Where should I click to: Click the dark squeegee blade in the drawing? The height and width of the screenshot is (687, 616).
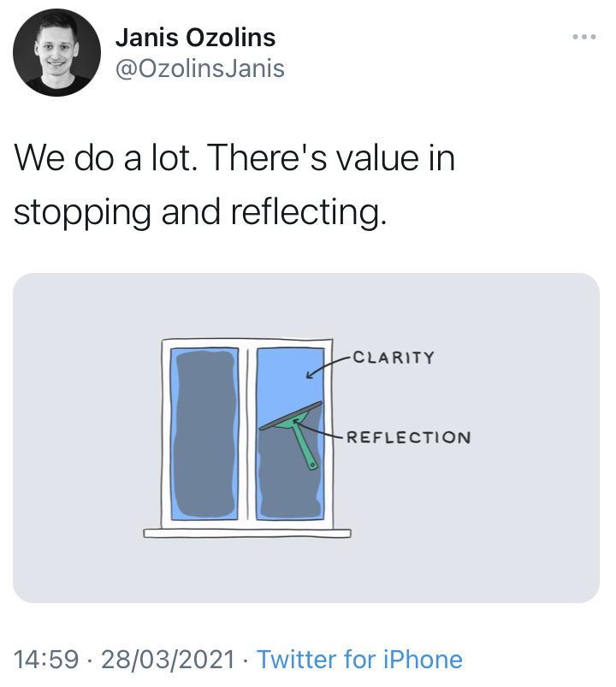pos(291,415)
